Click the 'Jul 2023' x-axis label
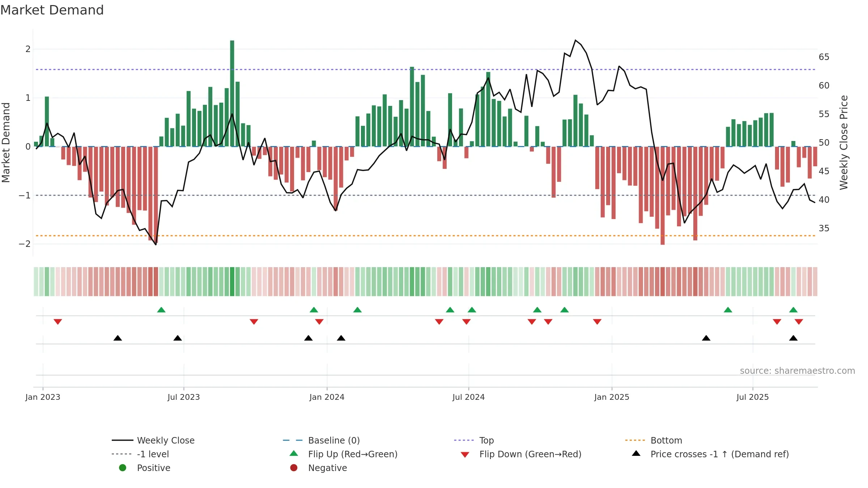This screenshot has width=868, height=488. click(x=184, y=397)
